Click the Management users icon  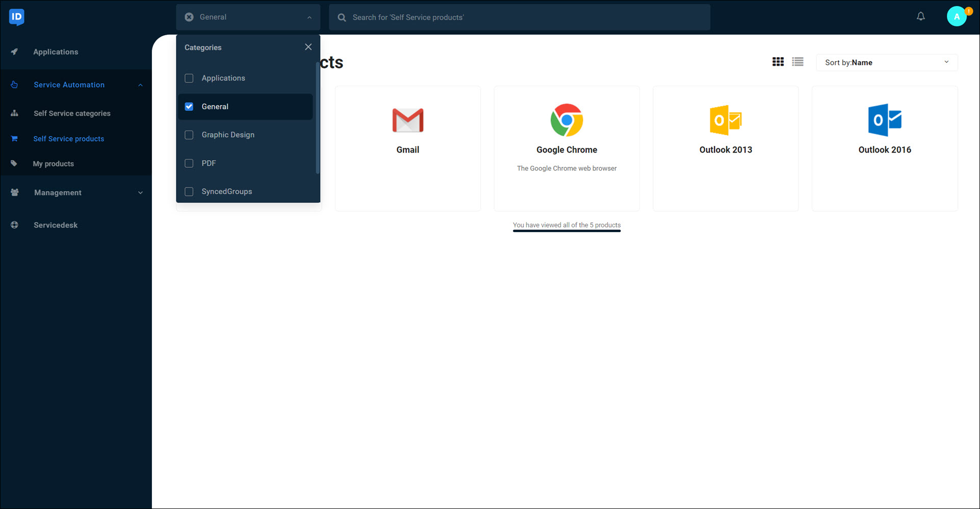pyautogui.click(x=15, y=192)
